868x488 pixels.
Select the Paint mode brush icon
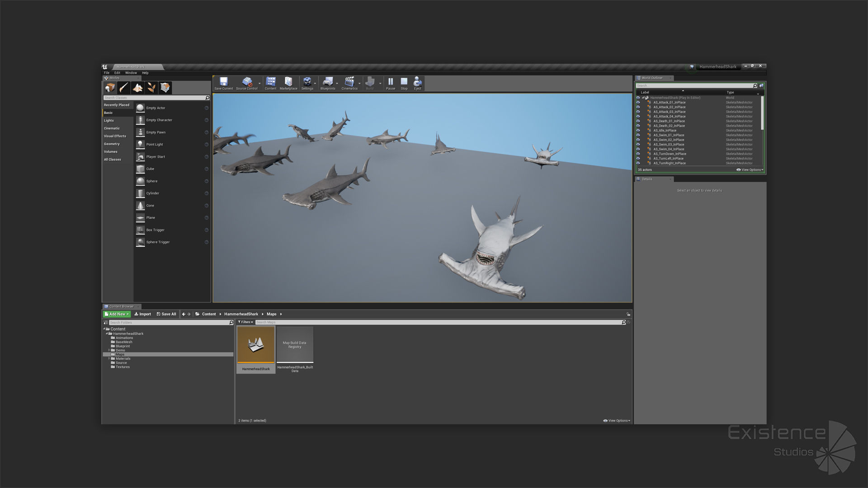[124, 88]
